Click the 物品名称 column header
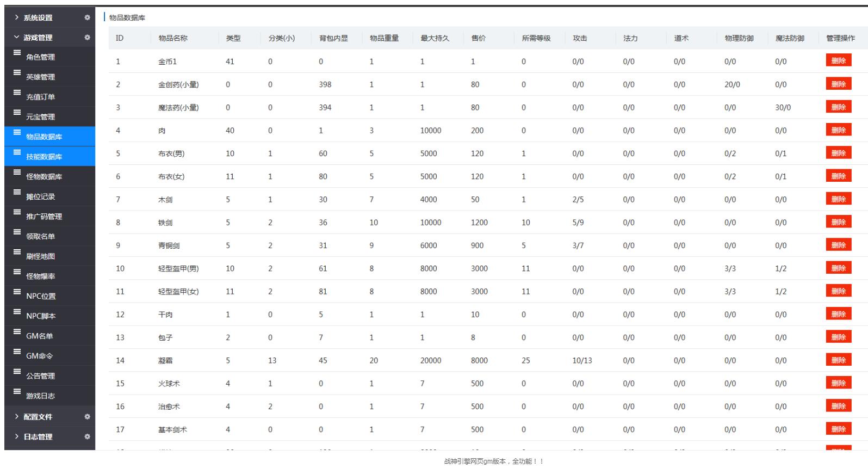The image size is (868, 468). tap(173, 38)
